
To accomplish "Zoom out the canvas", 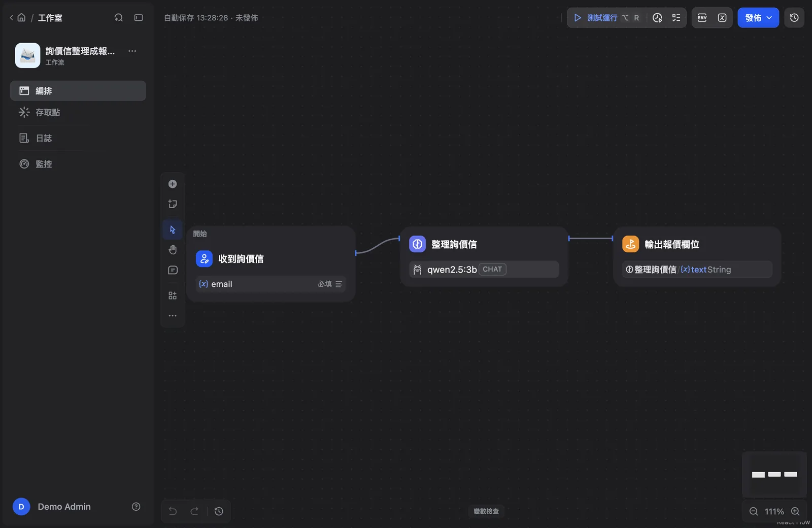I will pyautogui.click(x=754, y=511).
